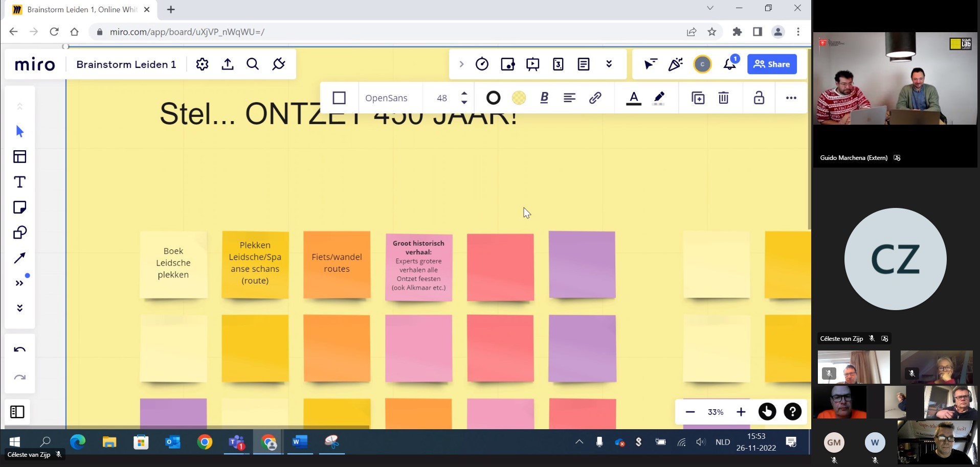The image size is (980, 467).
Task: Delete the selected item with trash icon
Action: click(723, 98)
